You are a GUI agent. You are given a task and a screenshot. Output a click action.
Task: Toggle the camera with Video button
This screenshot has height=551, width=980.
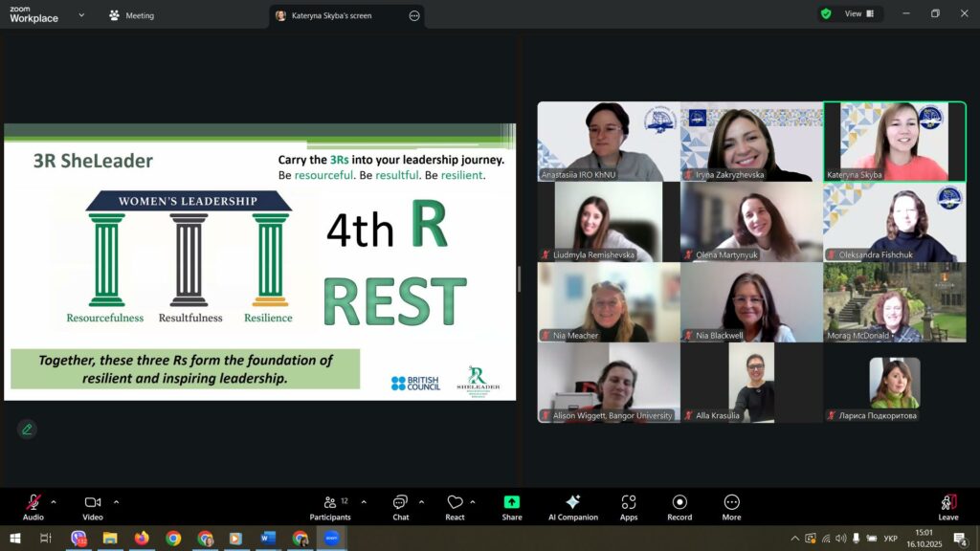(x=93, y=503)
